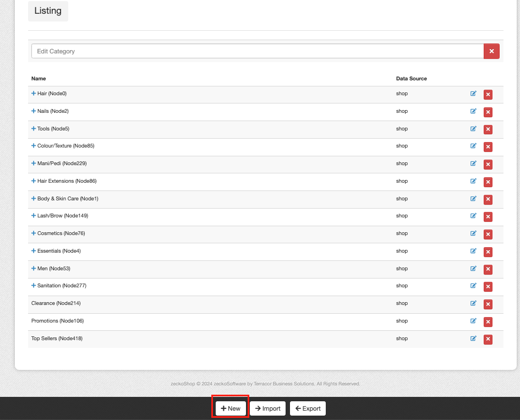Delete the Hair Extensions (Node86) row
The height and width of the screenshot is (420, 520).
488,182
